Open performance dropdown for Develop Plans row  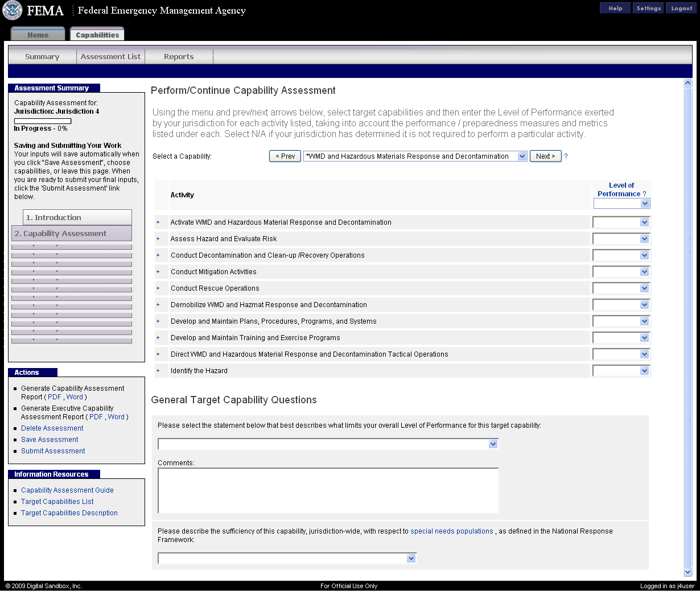pyautogui.click(x=621, y=321)
